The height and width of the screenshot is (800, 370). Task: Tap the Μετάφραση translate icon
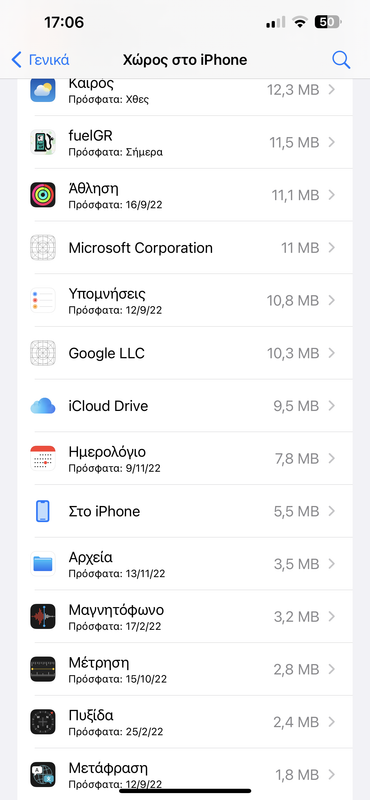43,774
